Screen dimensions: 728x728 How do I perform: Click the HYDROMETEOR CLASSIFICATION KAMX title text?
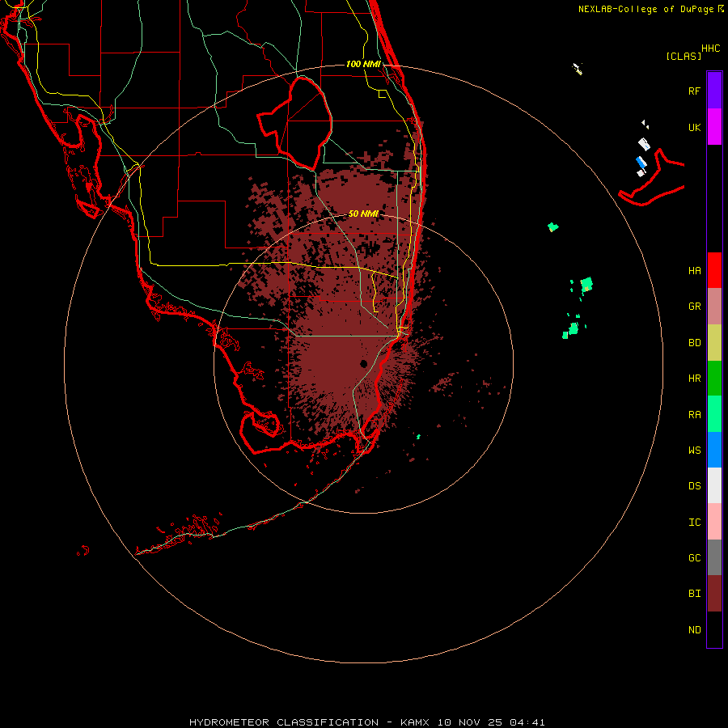[x=366, y=722]
